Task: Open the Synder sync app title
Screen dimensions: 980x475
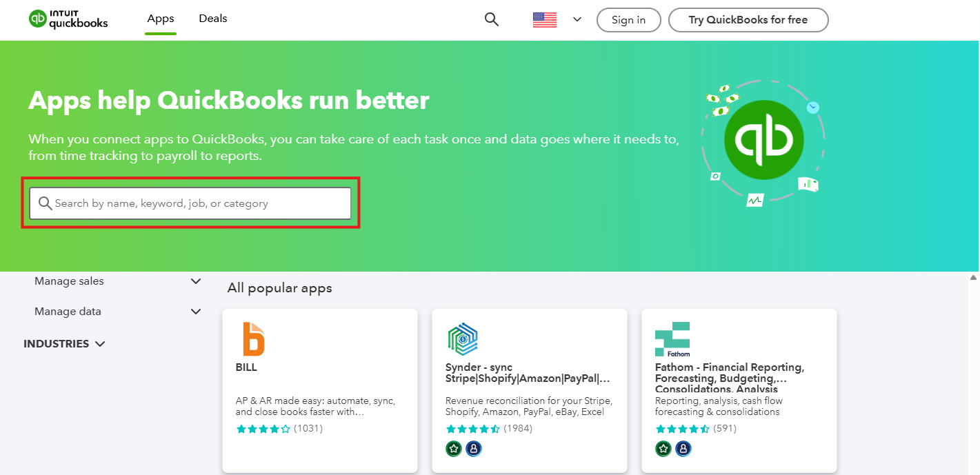Action: (x=528, y=373)
